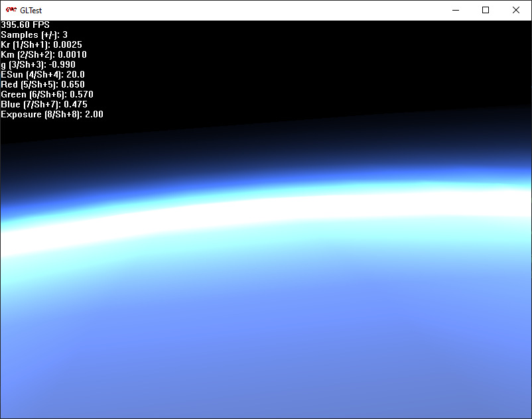
Task: Click the '395.60 FPS' counter text
Action: click(x=25, y=25)
